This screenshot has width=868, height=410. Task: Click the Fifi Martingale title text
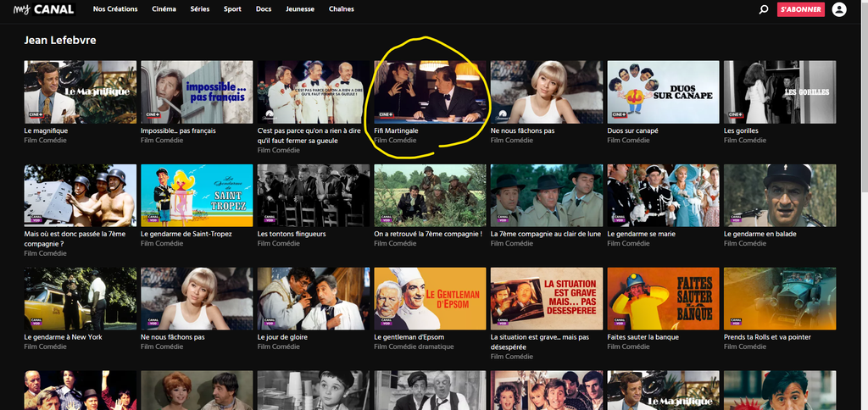(397, 131)
